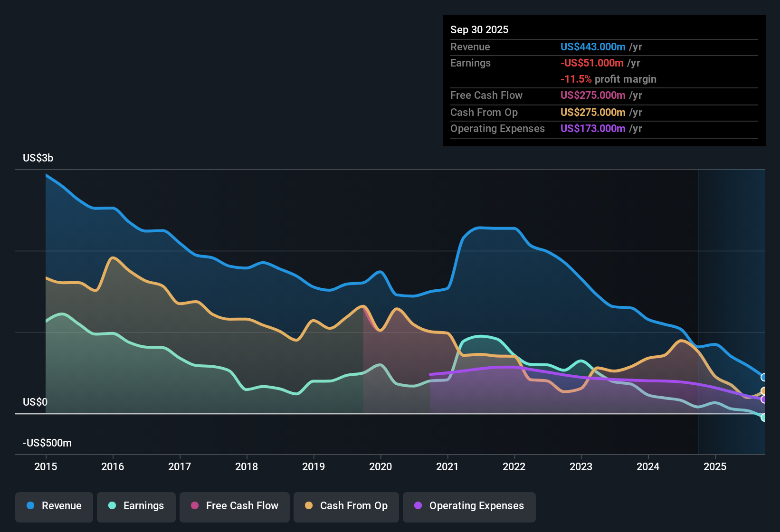Viewport: 780px width, 532px height.
Task: Click the 2020 label on the timeline axis
Action: click(x=380, y=467)
